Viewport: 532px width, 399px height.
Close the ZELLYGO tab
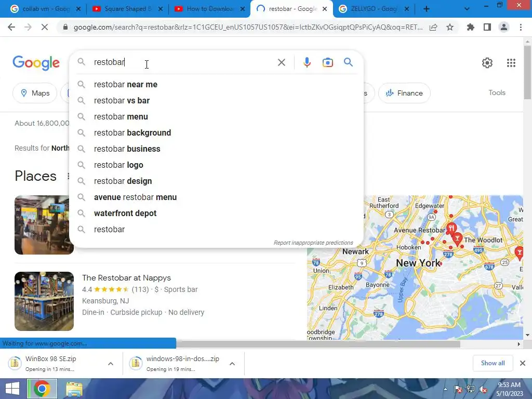coord(407,9)
